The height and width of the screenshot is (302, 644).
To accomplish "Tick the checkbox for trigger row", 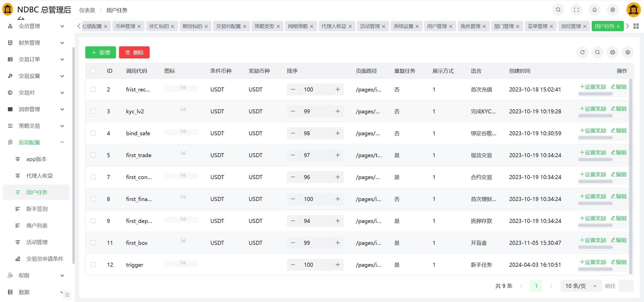I will (93, 265).
